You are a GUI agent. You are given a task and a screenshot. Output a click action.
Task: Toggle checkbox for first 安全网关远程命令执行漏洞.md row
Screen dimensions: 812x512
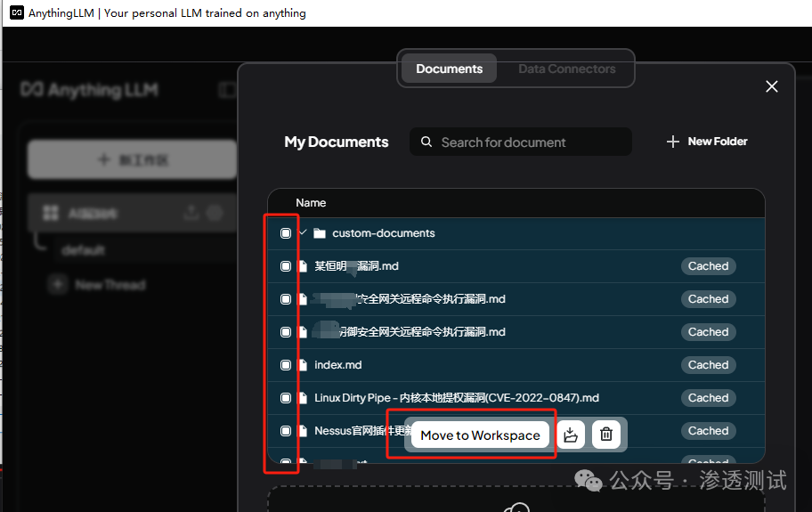[285, 299]
